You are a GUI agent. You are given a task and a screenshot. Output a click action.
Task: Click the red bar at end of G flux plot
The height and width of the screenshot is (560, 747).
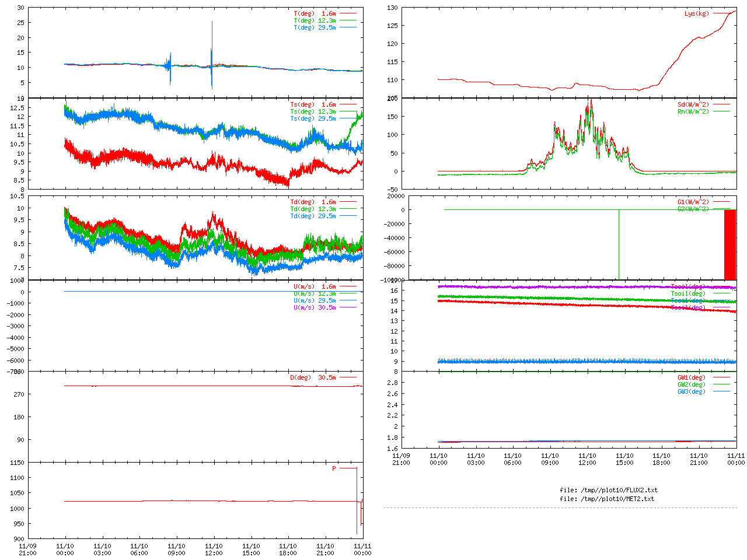(x=730, y=244)
